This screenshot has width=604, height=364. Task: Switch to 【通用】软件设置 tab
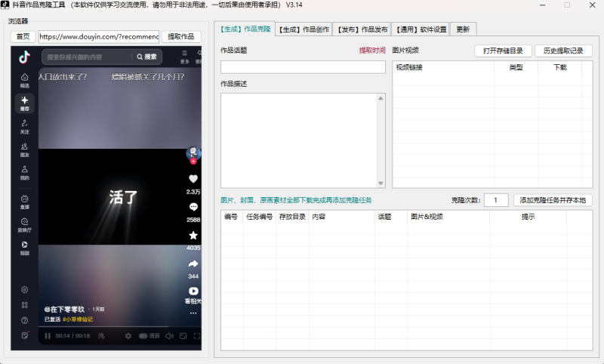click(x=421, y=29)
